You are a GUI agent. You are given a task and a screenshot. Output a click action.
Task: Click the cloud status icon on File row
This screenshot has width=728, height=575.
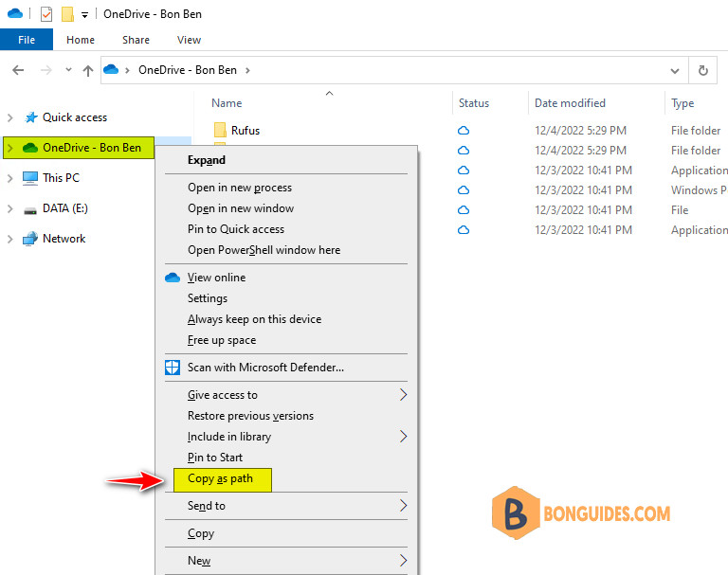pyautogui.click(x=464, y=210)
